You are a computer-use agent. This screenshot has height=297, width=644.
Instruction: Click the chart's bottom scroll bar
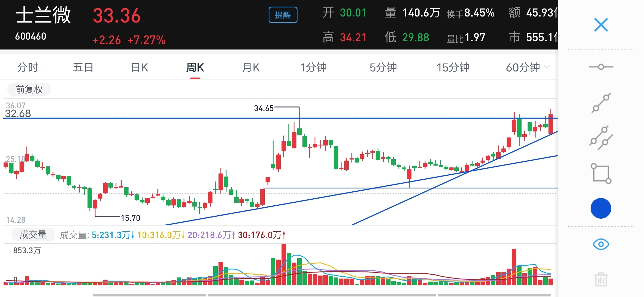[x=322, y=295]
